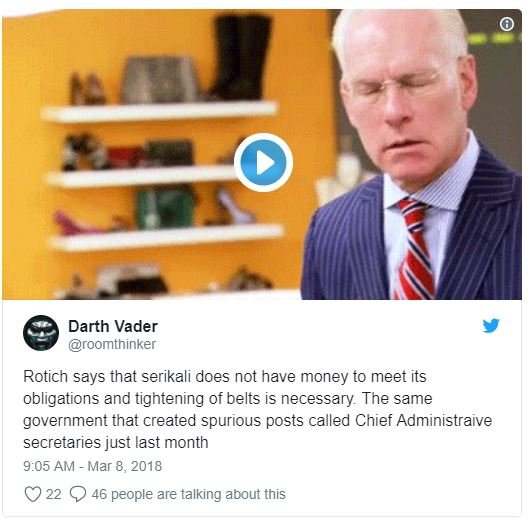529x518 pixels.
Task: Click the green handbag on the shelf
Action: pyautogui.click(x=165, y=208)
